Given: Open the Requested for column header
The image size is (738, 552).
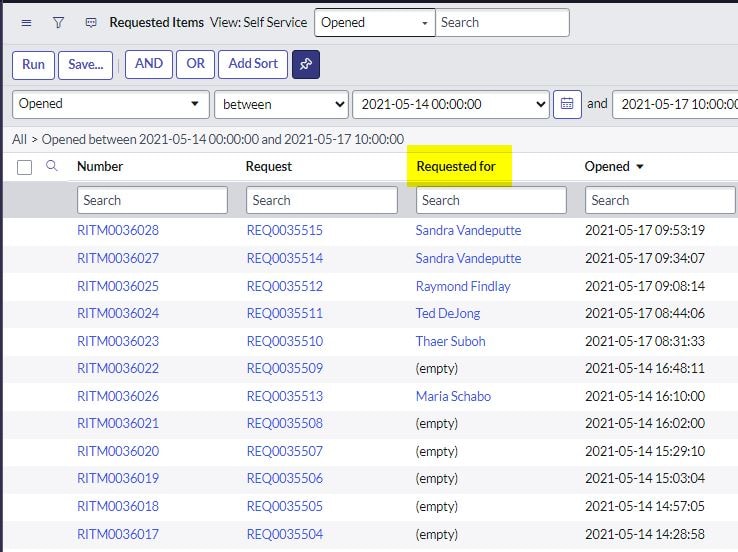Looking at the screenshot, I should 456,167.
